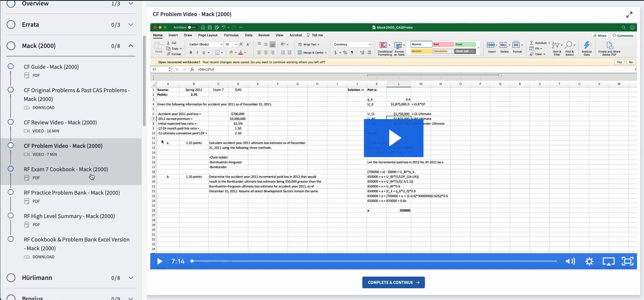Click Complete & Continue button

point(393,282)
